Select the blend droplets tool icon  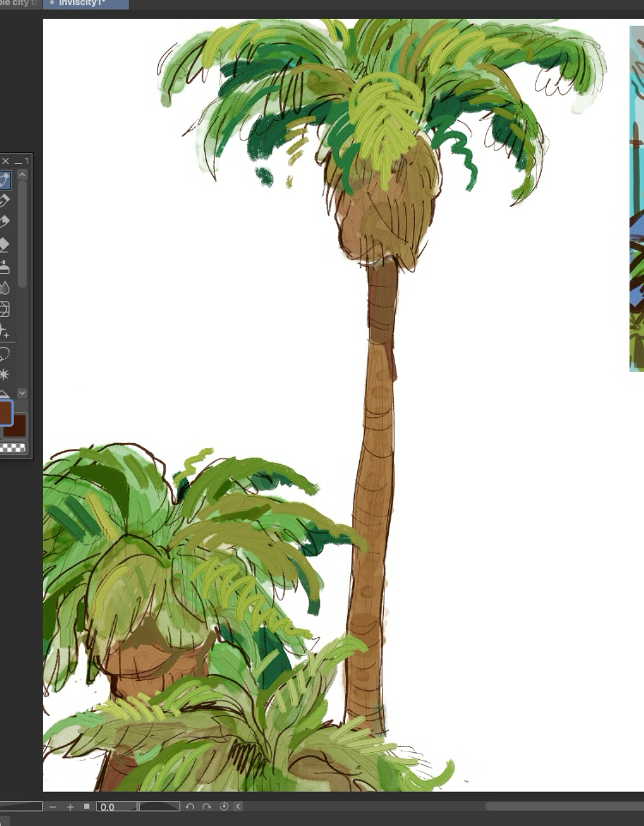4,288
